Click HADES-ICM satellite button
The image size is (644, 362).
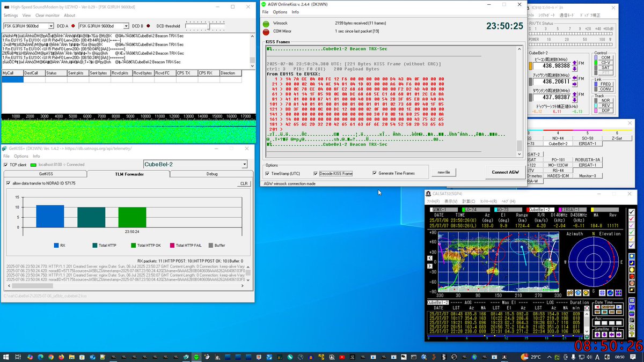[558, 176]
